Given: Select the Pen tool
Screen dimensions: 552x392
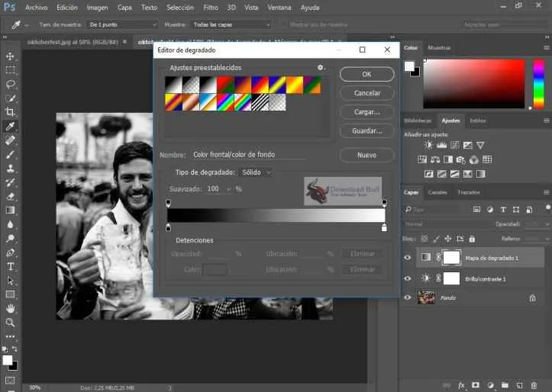Looking at the screenshot, I should pos(10,252).
